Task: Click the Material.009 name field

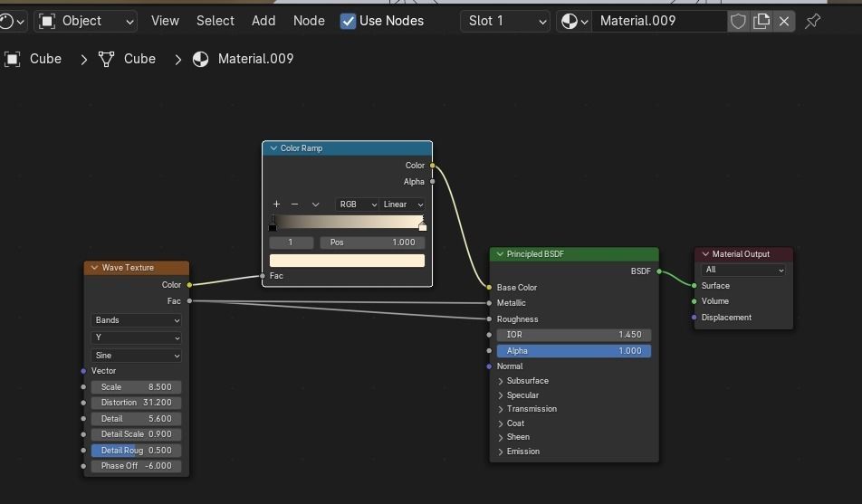Action: 660,22
